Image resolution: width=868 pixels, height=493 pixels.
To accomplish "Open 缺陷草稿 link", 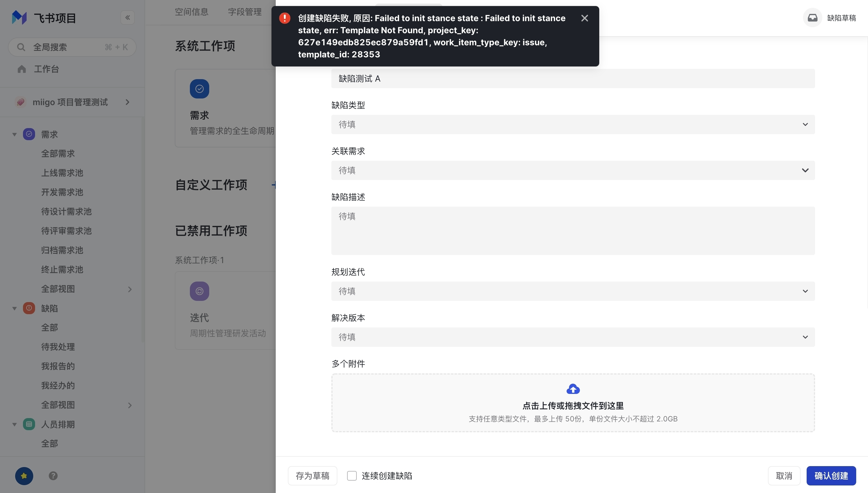I will pos(842,18).
